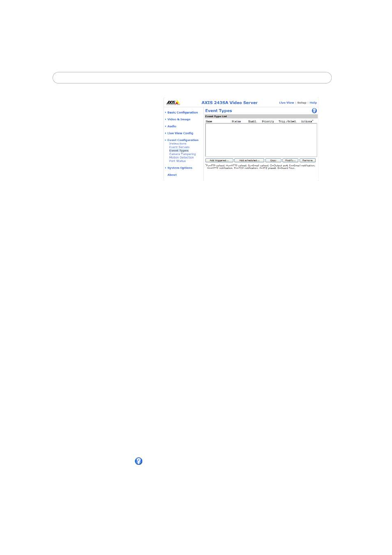Open Instructions under Event Configuration
The image size is (392, 555).
178,144
